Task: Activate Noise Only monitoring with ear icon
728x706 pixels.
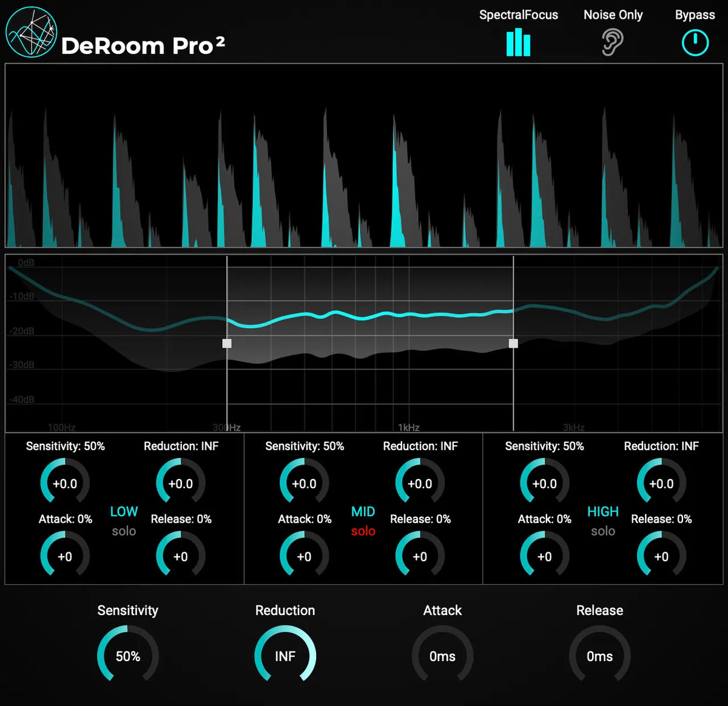Action: pyautogui.click(x=613, y=42)
